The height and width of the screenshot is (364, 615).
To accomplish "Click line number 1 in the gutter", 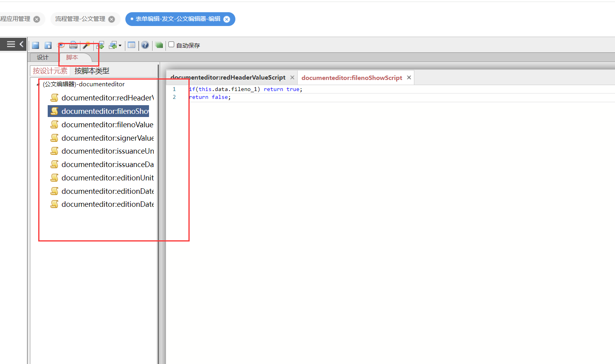I will coord(174,89).
